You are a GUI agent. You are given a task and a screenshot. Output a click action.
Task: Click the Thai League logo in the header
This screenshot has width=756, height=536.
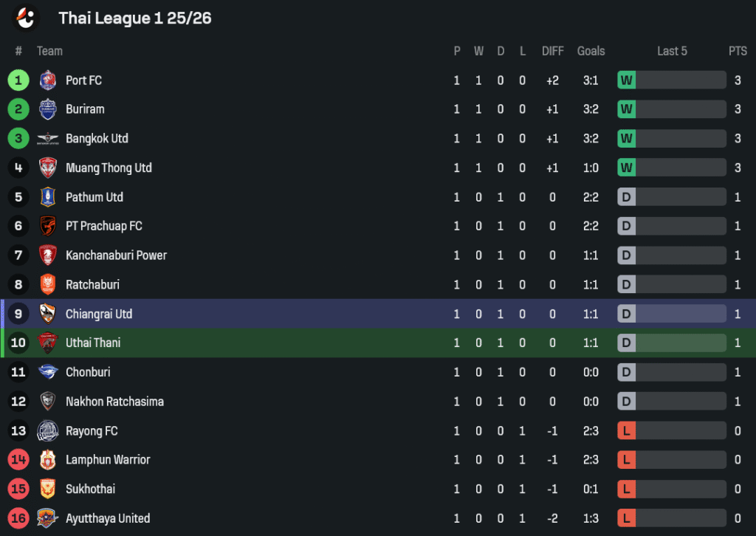pyautogui.click(x=26, y=18)
